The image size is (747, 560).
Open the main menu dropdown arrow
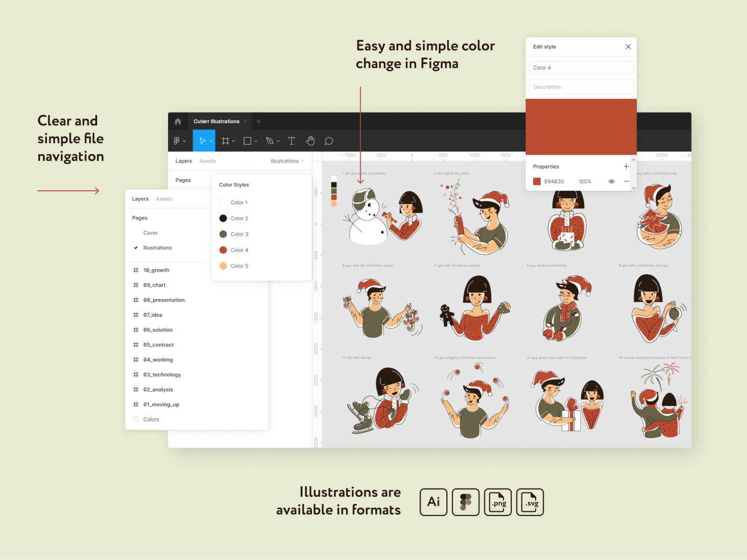pyautogui.click(x=184, y=141)
